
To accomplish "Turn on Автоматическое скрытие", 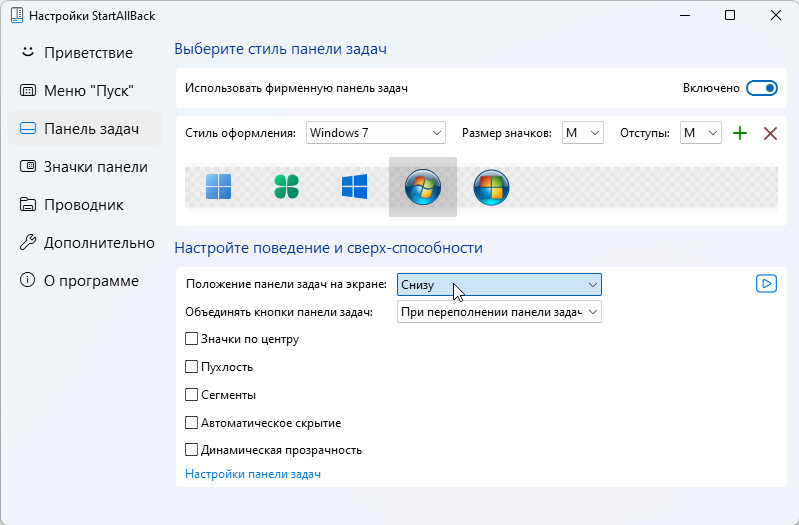I will pyautogui.click(x=191, y=423).
